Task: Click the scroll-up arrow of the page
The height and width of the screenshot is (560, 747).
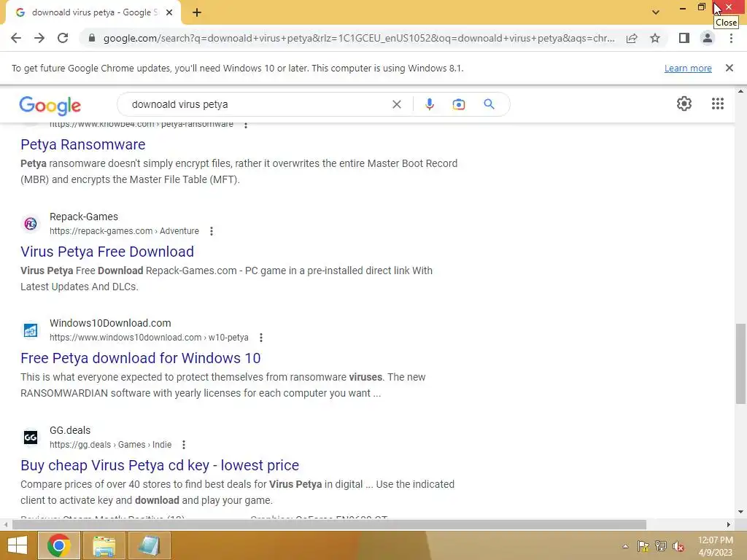Action: tap(740, 91)
